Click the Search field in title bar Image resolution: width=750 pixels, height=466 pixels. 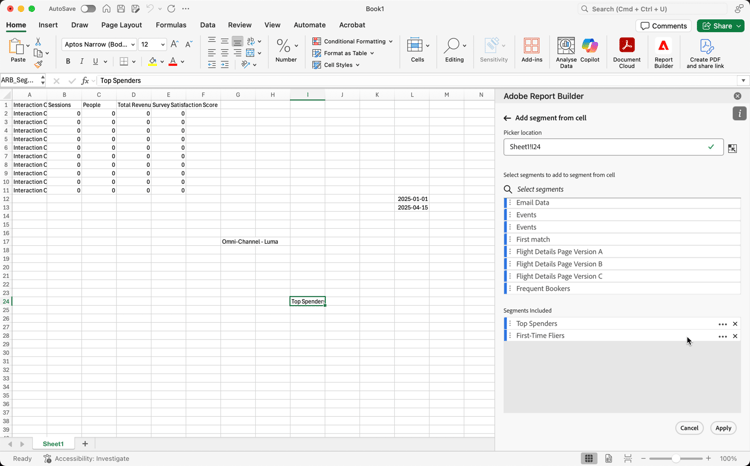652,9
